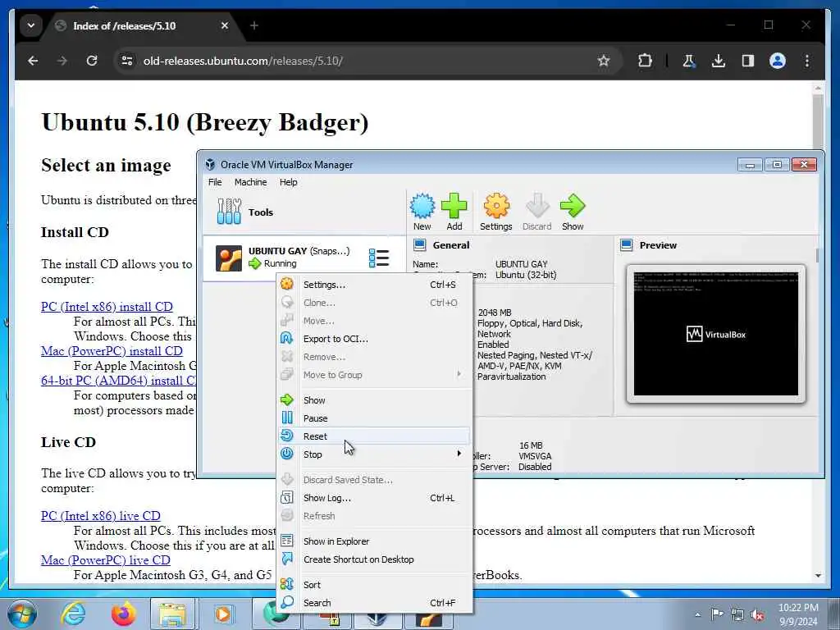Open a new Chrome tab
The width and height of the screenshot is (840, 630).
[x=254, y=25]
